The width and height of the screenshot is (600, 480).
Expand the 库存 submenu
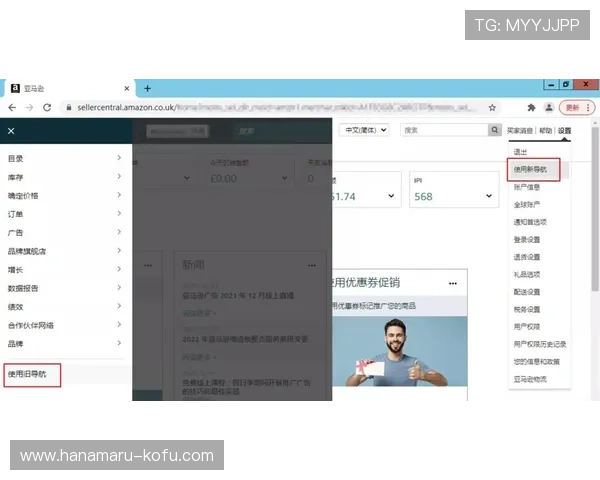[119, 177]
